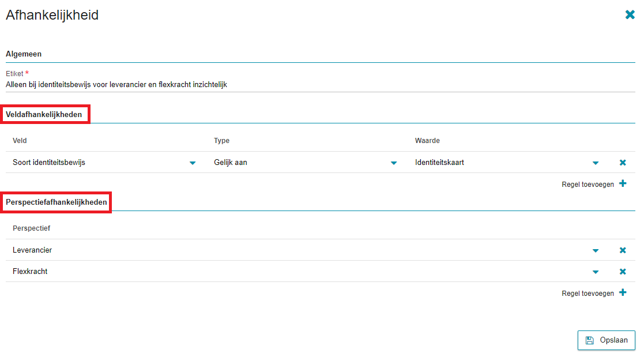The height and width of the screenshot is (357, 644).
Task: Click plus icon below Flexkracht row
Action: pyautogui.click(x=623, y=293)
